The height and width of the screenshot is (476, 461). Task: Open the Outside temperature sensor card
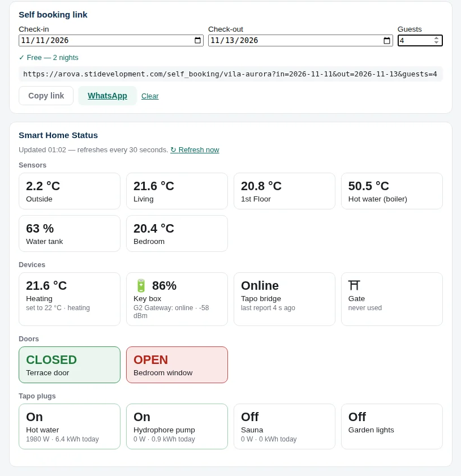[x=70, y=191]
